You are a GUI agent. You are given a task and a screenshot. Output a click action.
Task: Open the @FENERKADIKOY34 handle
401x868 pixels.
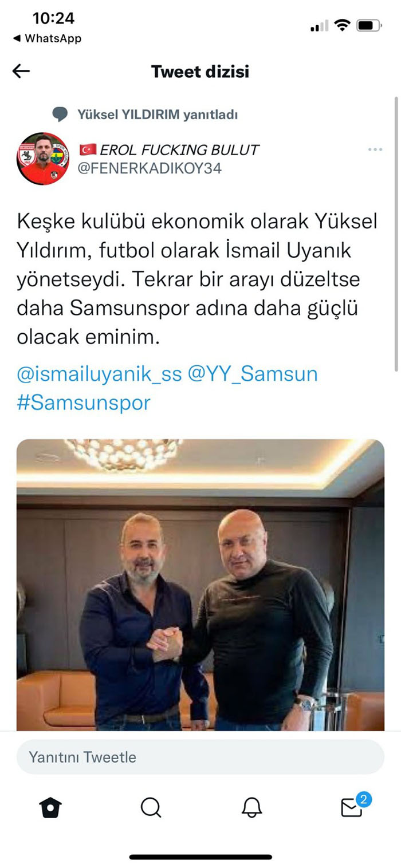(x=150, y=168)
